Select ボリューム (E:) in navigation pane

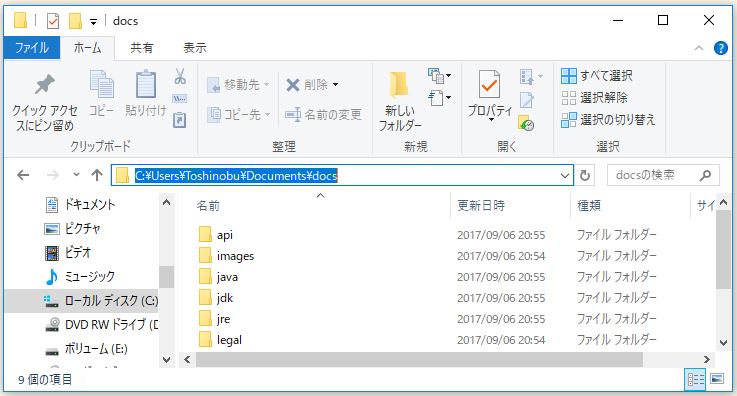pos(86,349)
